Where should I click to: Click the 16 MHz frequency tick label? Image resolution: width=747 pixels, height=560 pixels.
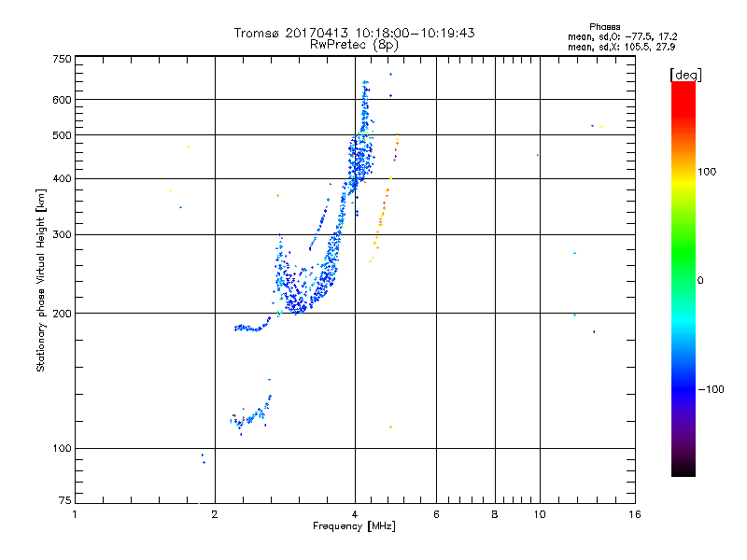click(x=635, y=514)
